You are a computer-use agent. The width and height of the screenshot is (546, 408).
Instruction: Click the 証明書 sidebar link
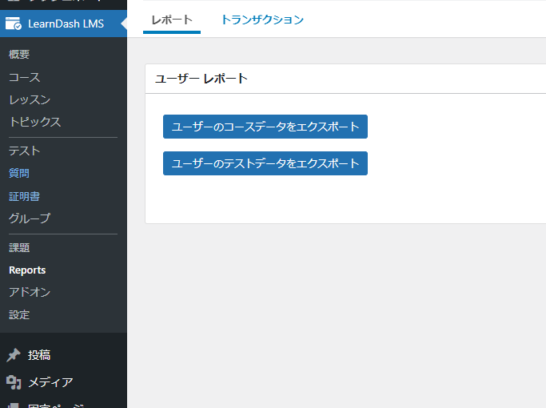(24, 196)
